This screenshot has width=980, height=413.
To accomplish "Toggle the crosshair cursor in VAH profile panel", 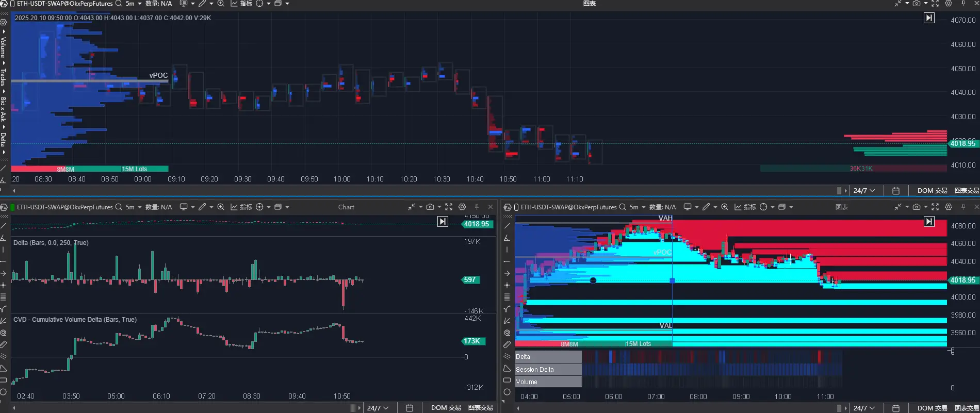I will pyautogui.click(x=763, y=207).
